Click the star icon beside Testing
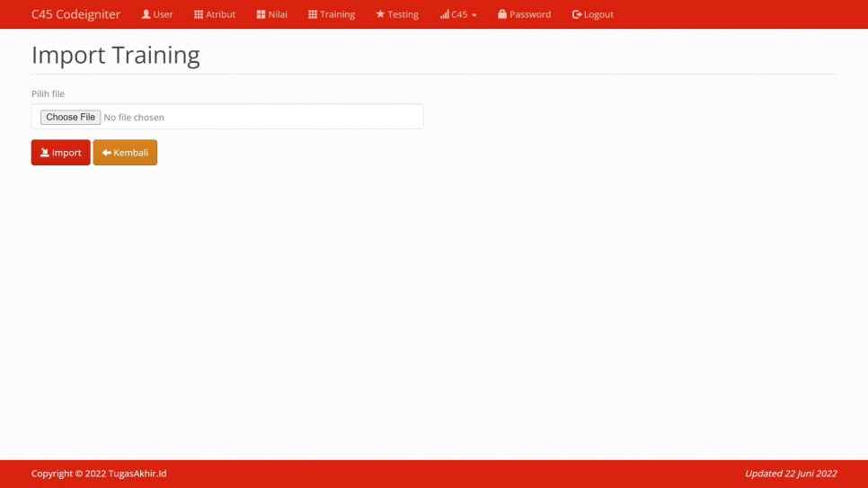The height and width of the screenshot is (488, 868). (x=380, y=14)
